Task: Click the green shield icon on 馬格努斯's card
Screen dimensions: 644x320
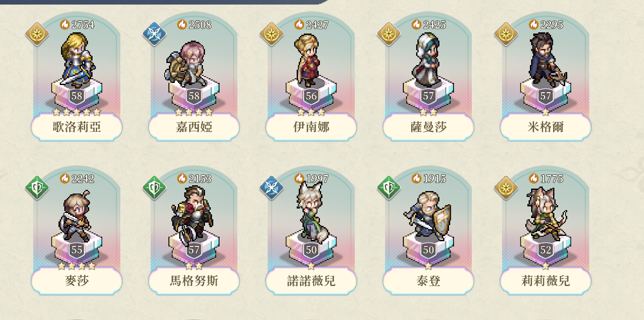Action: (x=154, y=188)
